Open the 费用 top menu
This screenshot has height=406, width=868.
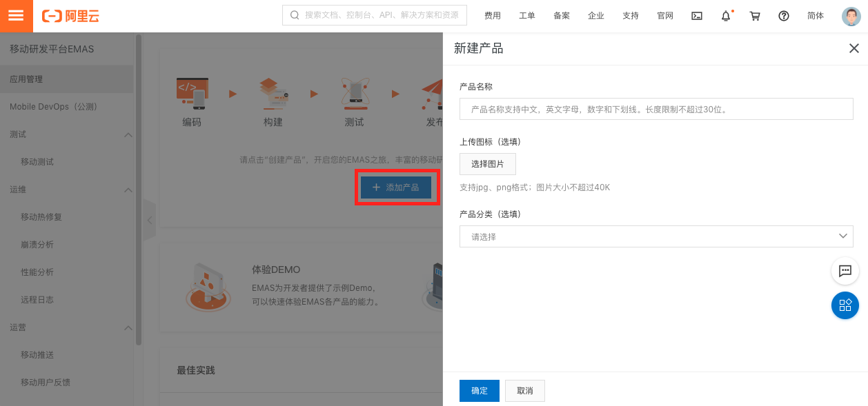pos(493,16)
